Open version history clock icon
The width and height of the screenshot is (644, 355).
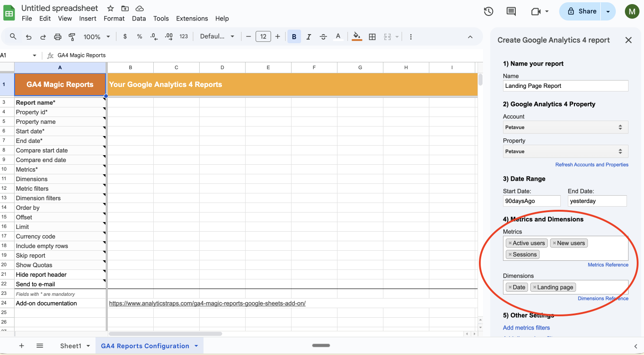tap(488, 11)
